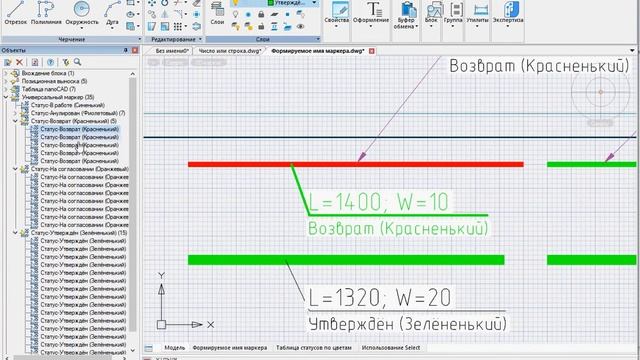Expand the Статус-Аннулирован (Фиолетовый) node arrow
Image resolution: width=640 pixels, height=360 pixels.
[x=15, y=113]
